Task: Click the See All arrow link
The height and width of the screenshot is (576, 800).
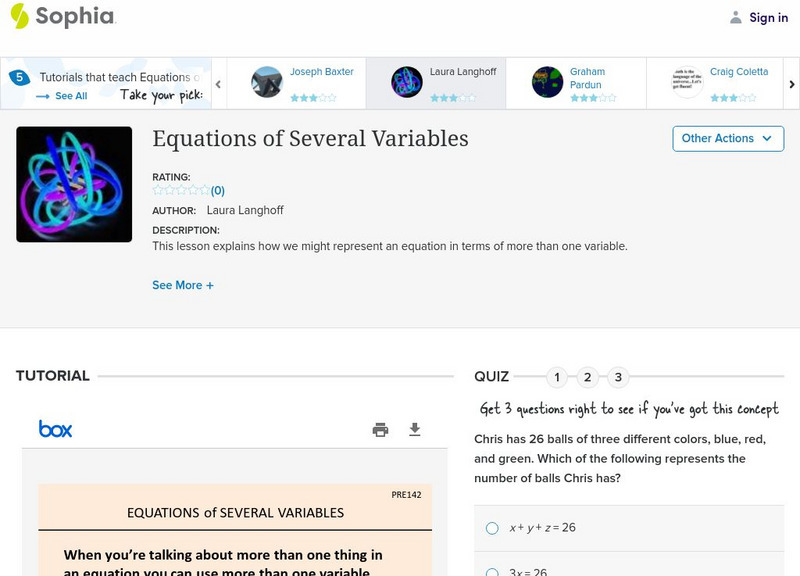Action: point(62,96)
